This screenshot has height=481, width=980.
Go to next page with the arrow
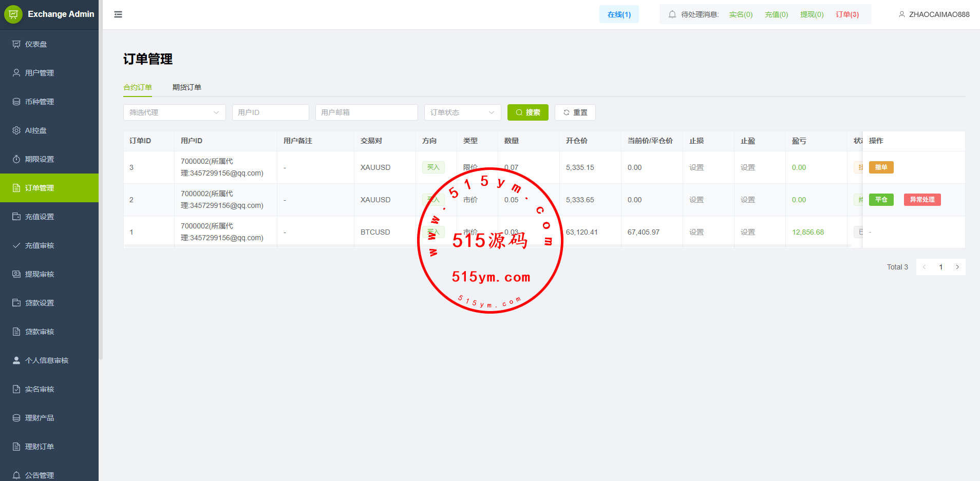coord(957,267)
